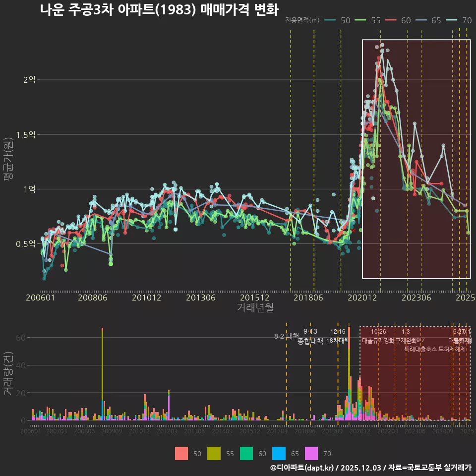
Task: Click the 12.16 18차대책 annotation
Action: 337,336
